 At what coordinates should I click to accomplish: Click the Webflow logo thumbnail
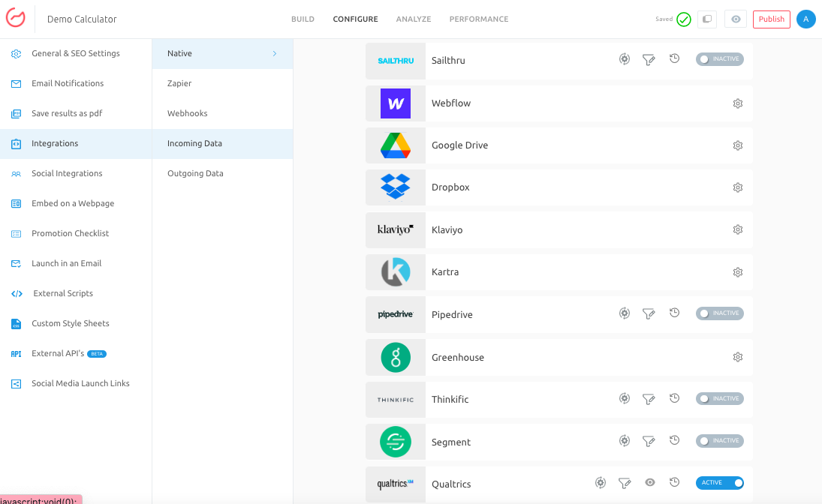pos(396,103)
